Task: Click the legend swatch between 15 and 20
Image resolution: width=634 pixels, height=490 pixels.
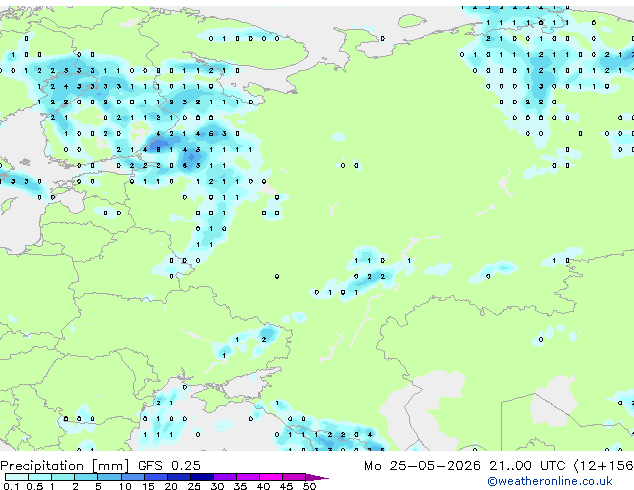Action: click(x=155, y=477)
